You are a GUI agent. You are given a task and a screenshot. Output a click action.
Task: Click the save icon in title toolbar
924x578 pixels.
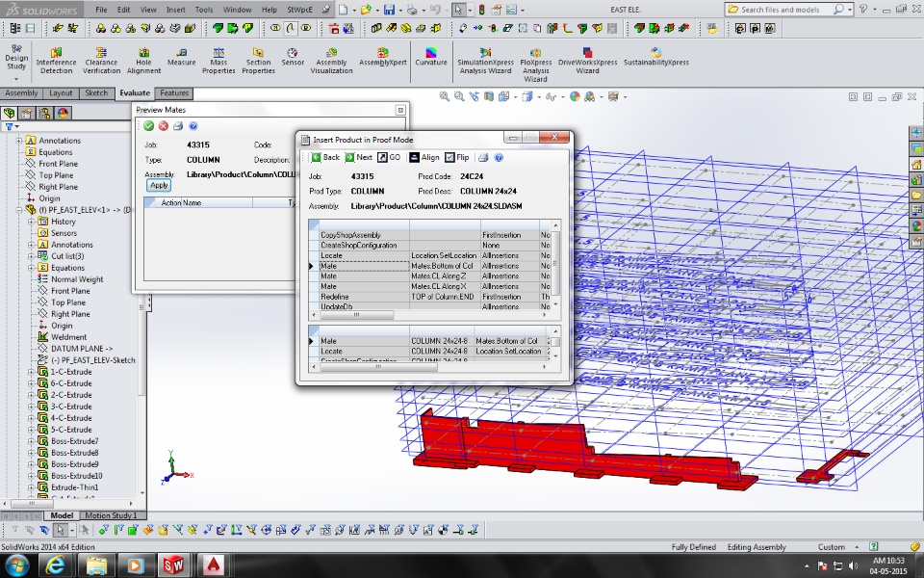[389, 10]
